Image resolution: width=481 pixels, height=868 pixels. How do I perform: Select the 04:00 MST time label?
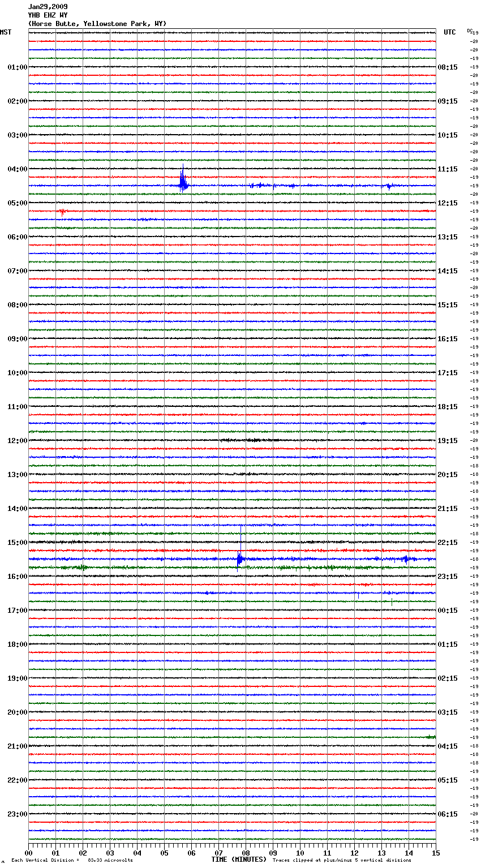click(18, 169)
